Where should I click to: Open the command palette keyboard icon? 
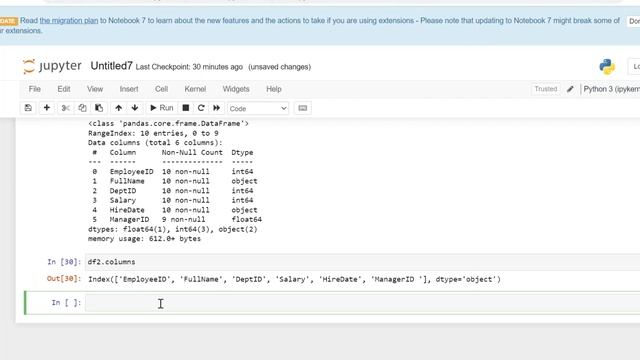click(302, 108)
